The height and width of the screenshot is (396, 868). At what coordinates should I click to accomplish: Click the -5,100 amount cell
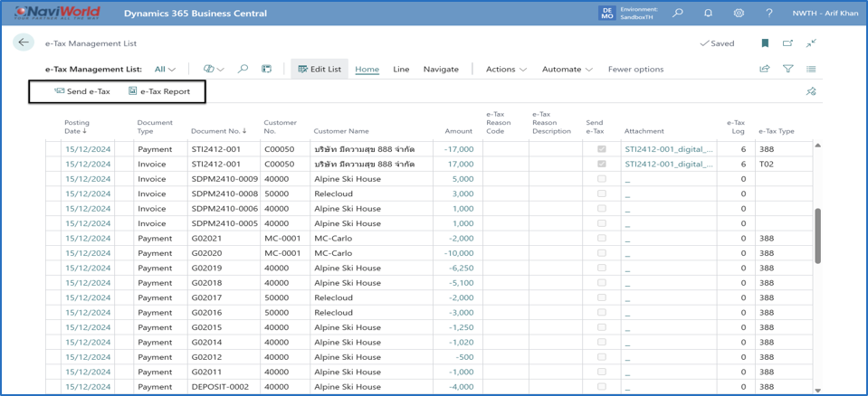(459, 283)
